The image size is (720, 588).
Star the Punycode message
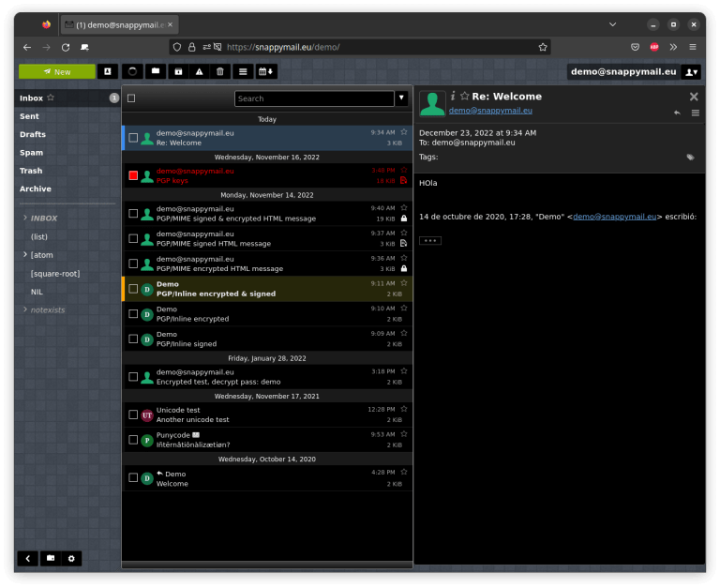click(x=404, y=433)
